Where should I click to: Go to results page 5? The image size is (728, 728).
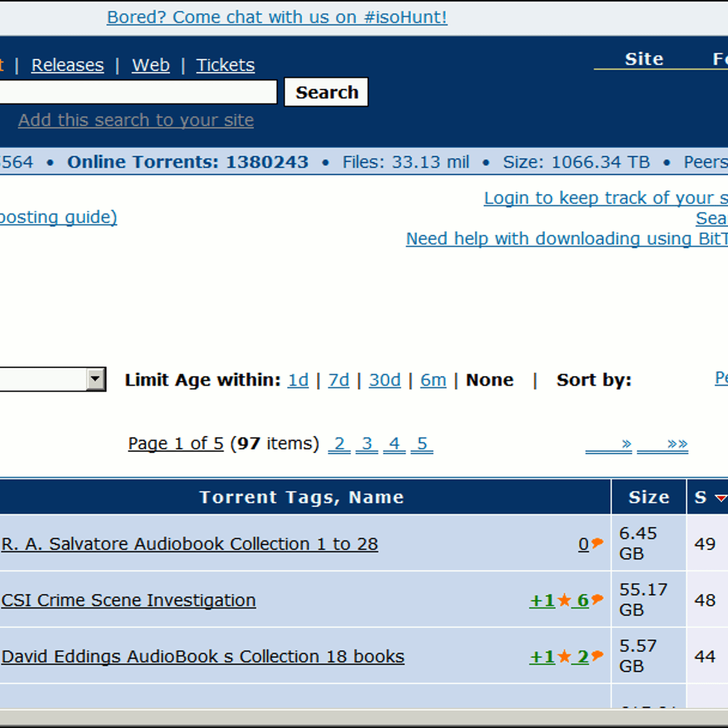(422, 444)
